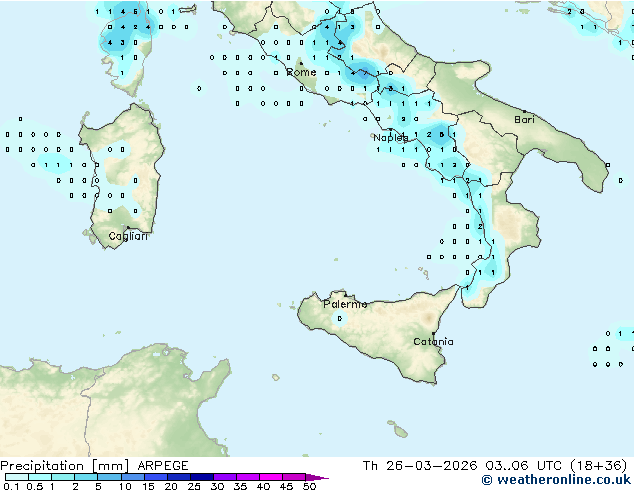634x490 pixels.
Task: Pick the 2–5 mm legend swatch
Action: (x=86, y=477)
